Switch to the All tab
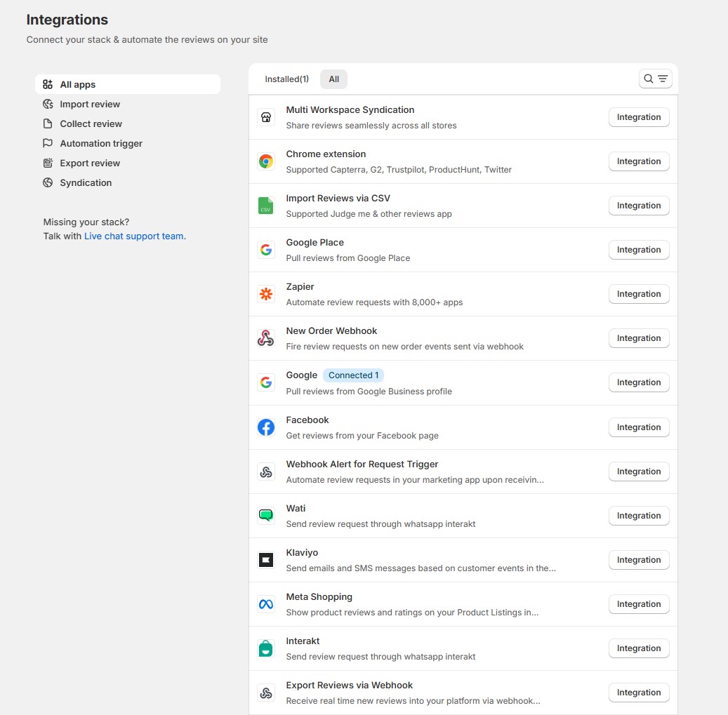Viewport: 728px width, 715px height. pyautogui.click(x=333, y=79)
